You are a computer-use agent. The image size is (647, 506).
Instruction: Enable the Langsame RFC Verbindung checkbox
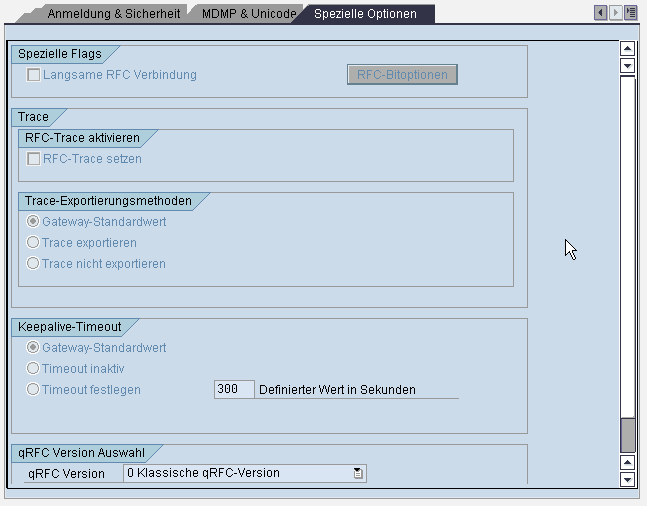(34, 75)
